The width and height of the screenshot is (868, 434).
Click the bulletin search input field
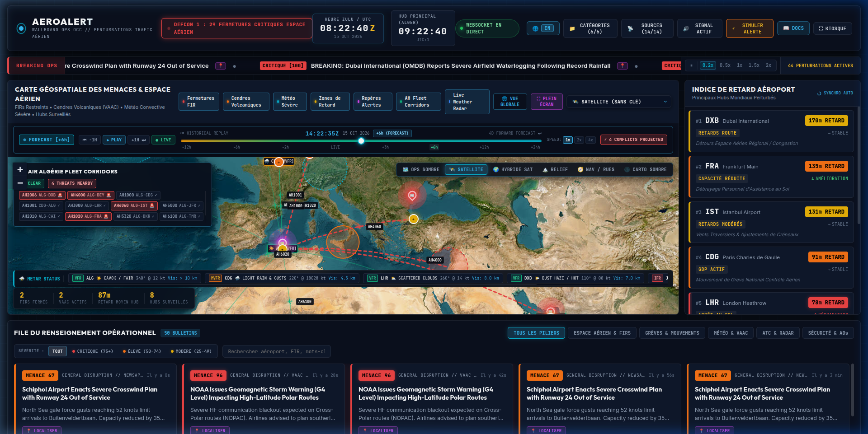[277, 351]
